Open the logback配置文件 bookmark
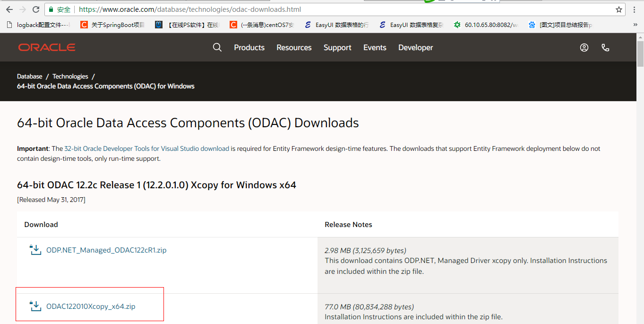The width and height of the screenshot is (644, 324). click(38, 25)
